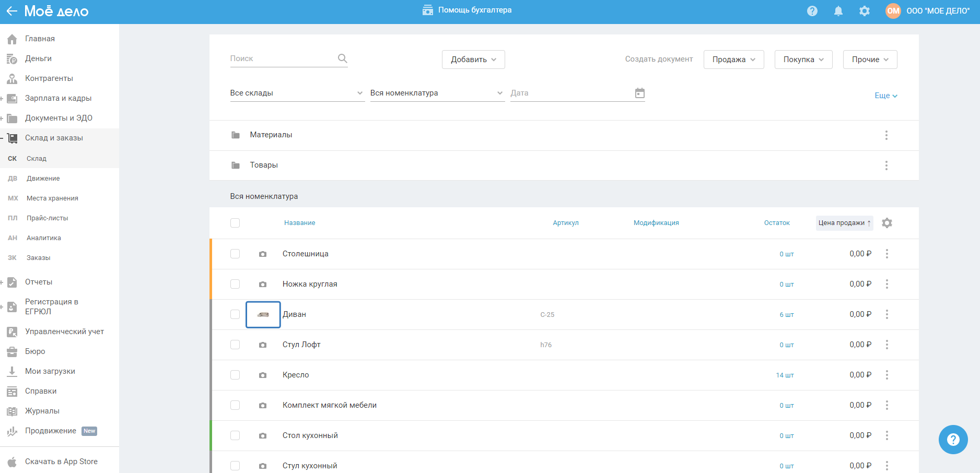This screenshot has height=473, width=980.
Task: Open the calendar date picker icon
Action: pyautogui.click(x=640, y=93)
